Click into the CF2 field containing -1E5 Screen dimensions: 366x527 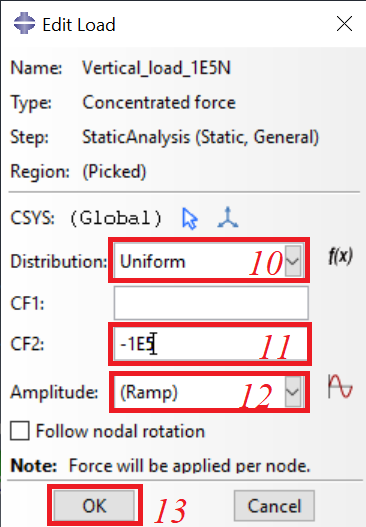coord(210,343)
